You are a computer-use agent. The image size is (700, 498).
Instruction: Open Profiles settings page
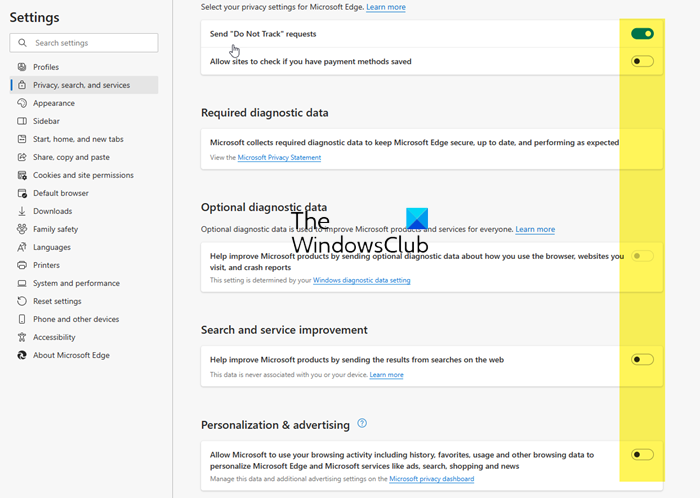(84, 67)
